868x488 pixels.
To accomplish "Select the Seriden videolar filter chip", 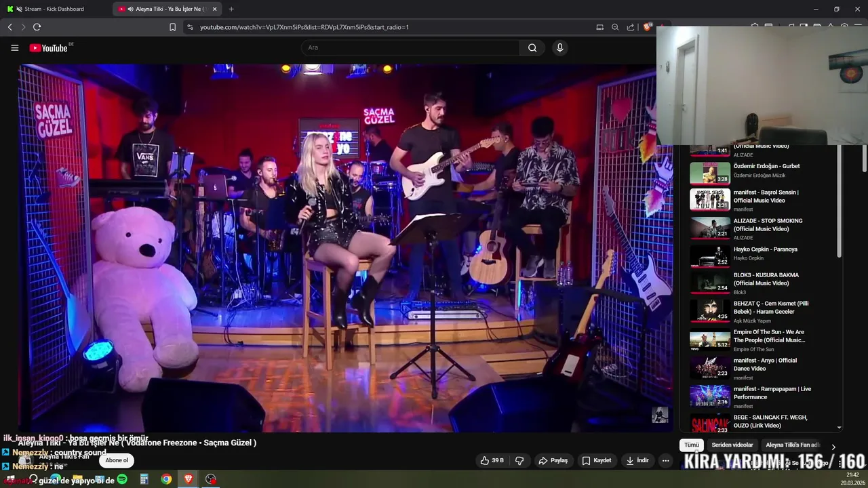I will [732, 445].
